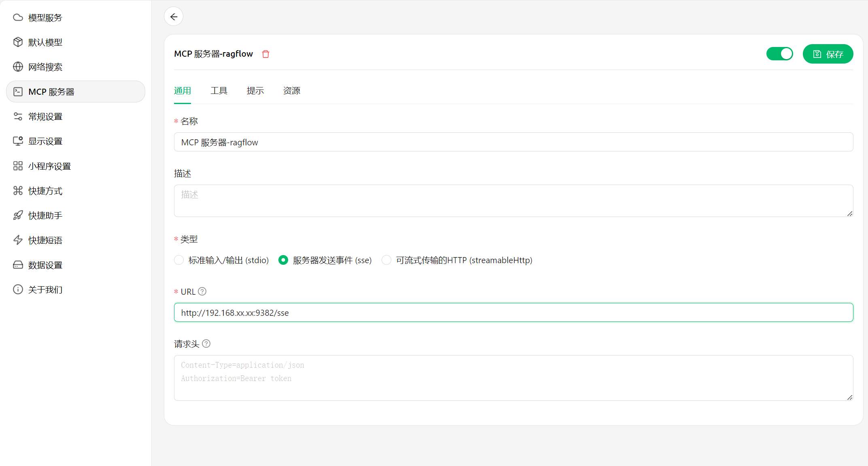The height and width of the screenshot is (466, 868).
Task: Open the URL help question icon
Action: click(202, 291)
